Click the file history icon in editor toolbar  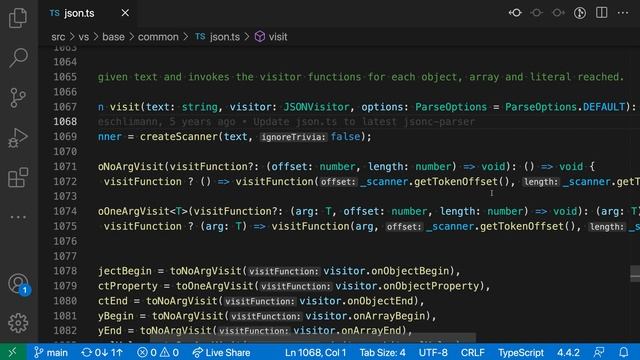[x=580, y=13]
